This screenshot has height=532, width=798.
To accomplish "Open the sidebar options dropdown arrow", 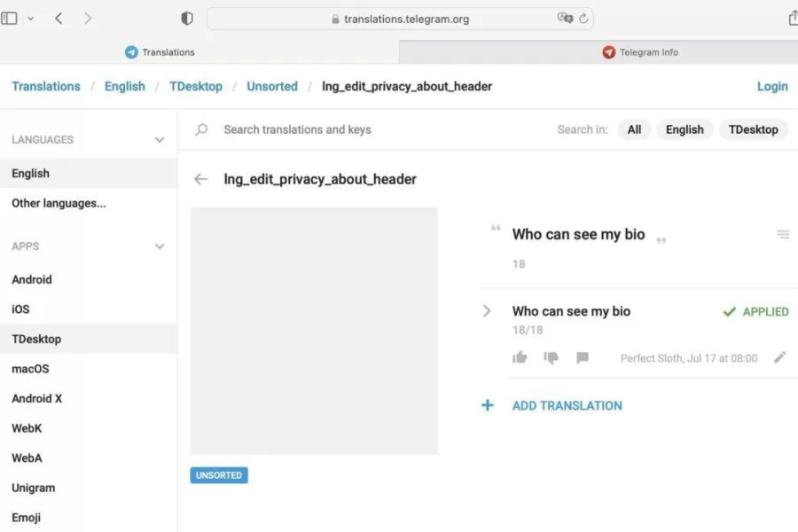I will [30, 19].
